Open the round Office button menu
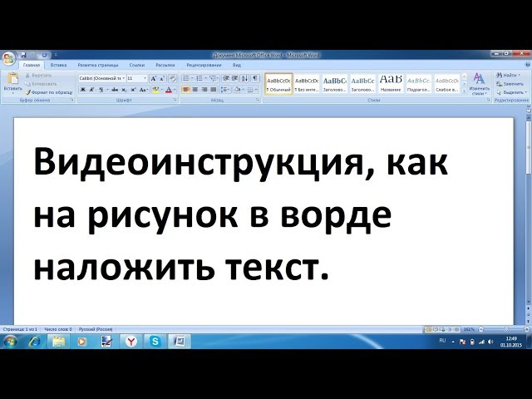Image resolution: width=532 pixels, height=399 pixels. [x=8, y=59]
